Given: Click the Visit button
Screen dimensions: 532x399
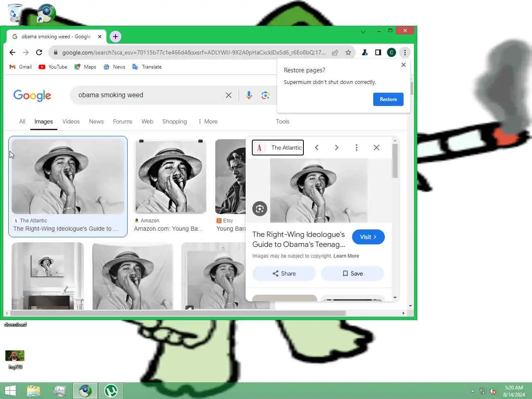Looking at the screenshot, I should (x=368, y=237).
